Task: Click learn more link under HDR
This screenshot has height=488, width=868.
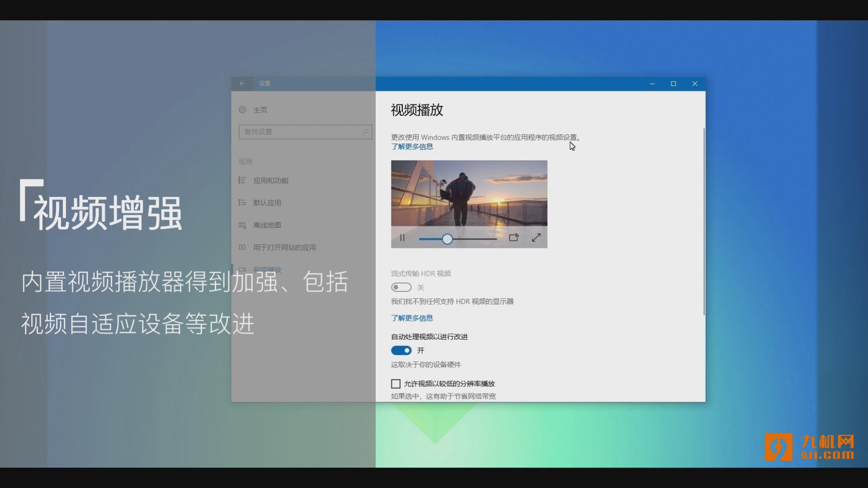Action: 412,318
